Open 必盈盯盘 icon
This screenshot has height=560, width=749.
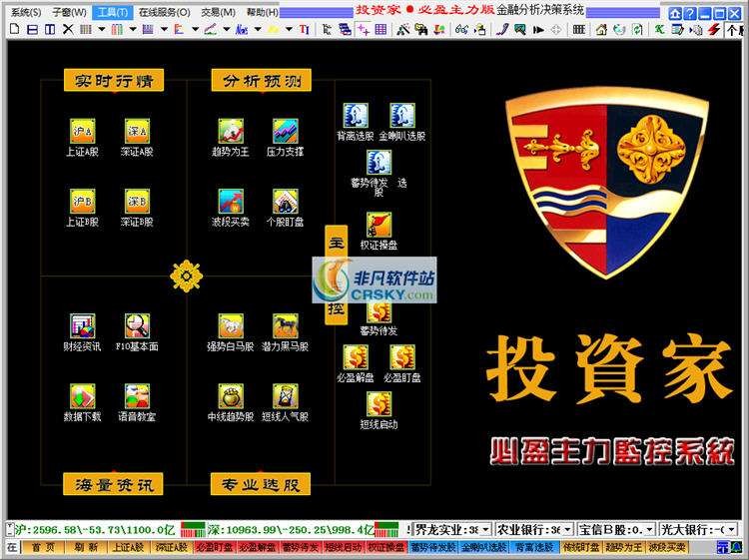(402, 357)
